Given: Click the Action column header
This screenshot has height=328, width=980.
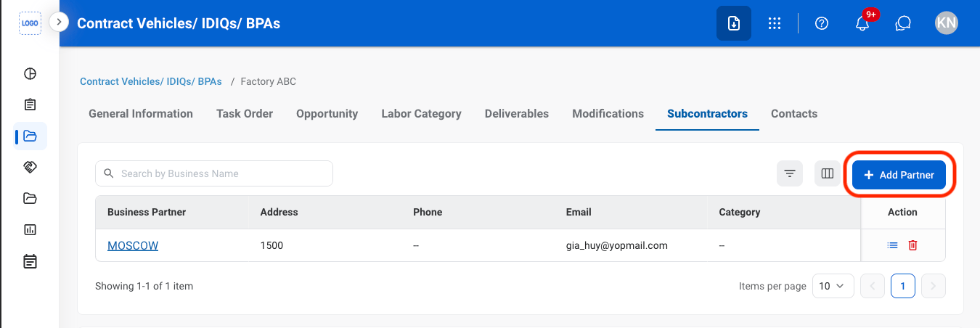Looking at the screenshot, I should click(x=902, y=212).
